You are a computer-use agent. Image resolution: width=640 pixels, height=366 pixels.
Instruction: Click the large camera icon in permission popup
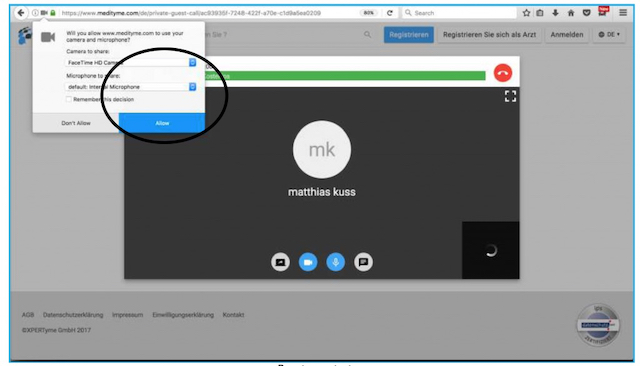coord(48,38)
